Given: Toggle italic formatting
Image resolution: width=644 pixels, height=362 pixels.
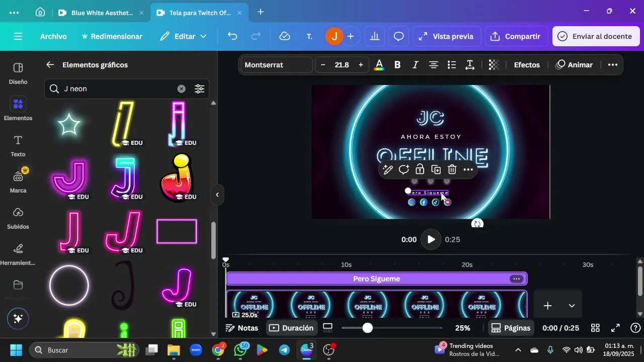Looking at the screenshot, I should [x=416, y=65].
